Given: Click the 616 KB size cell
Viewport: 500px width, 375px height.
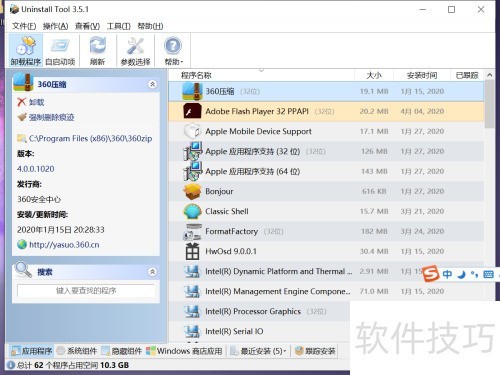Looking at the screenshot, I should point(374,191).
